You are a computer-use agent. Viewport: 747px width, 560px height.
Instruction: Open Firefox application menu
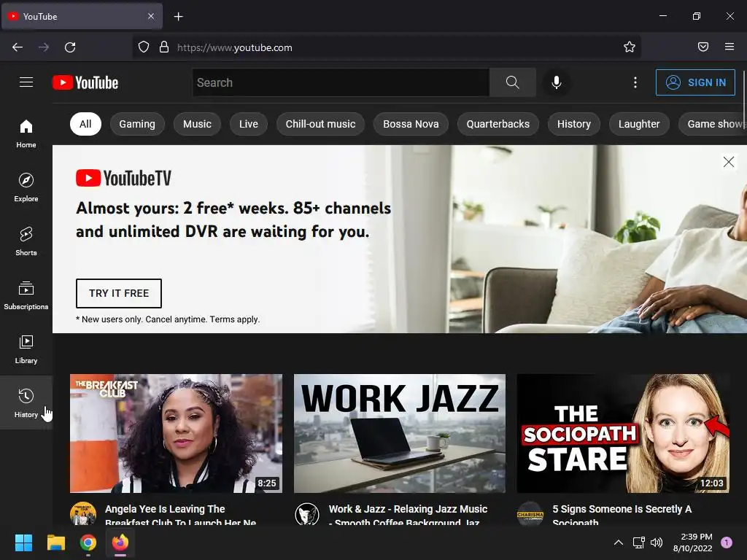tap(729, 47)
